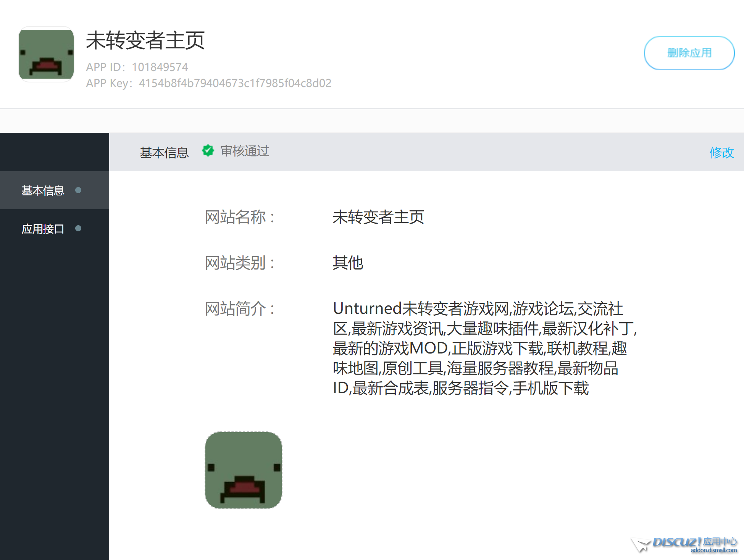Click the 网站名称 field label

[240, 217]
